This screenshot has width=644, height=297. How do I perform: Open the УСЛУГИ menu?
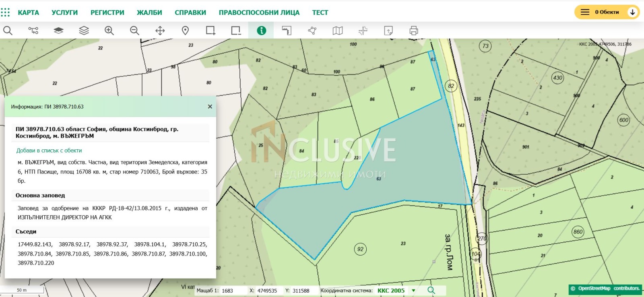coord(64,12)
